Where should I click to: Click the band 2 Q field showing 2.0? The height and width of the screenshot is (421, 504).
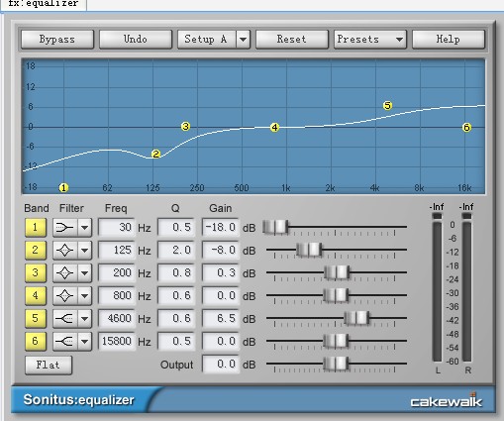click(176, 250)
